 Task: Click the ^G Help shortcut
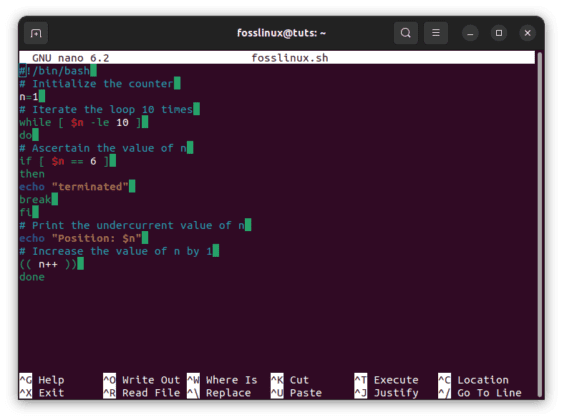pyautogui.click(x=42, y=380)
